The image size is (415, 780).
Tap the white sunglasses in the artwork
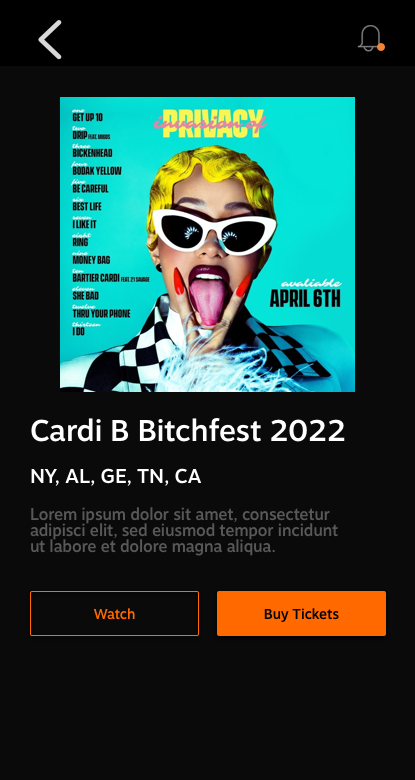pos(214,232)
